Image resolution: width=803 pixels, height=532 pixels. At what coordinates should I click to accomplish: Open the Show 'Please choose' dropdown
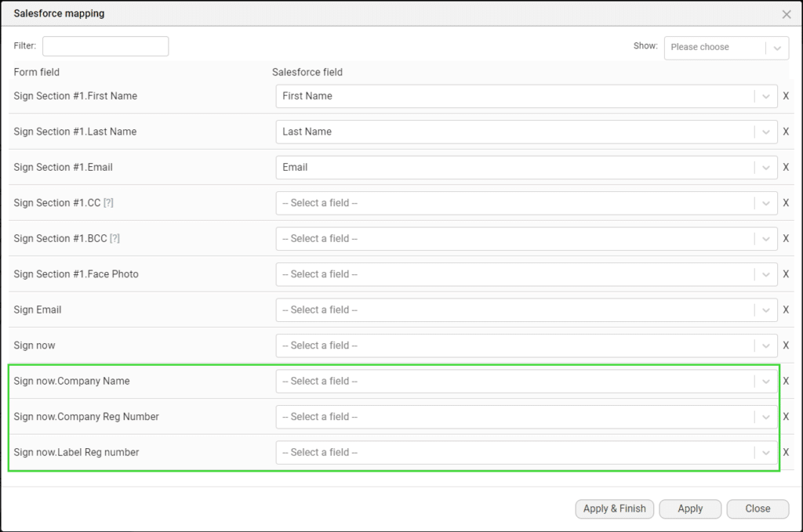725,48
